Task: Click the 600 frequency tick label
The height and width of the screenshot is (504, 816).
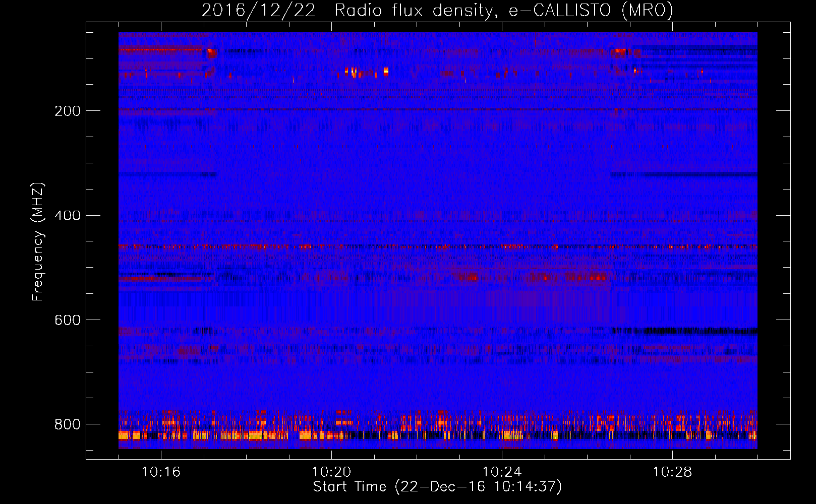Action: point(68,321)
